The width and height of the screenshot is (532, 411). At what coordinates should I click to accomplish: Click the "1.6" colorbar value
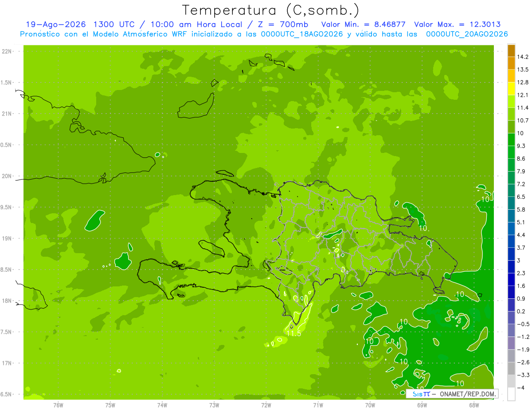pyautogui.click(x=521, y=286)
